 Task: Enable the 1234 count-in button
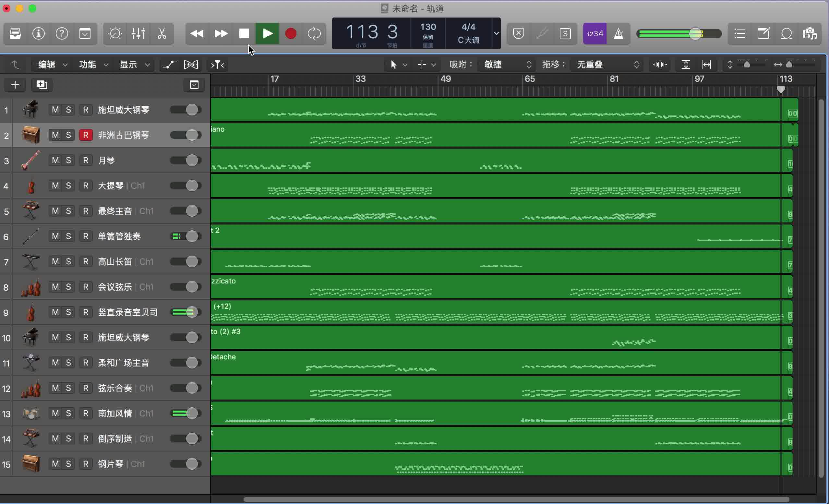(595, 33)
